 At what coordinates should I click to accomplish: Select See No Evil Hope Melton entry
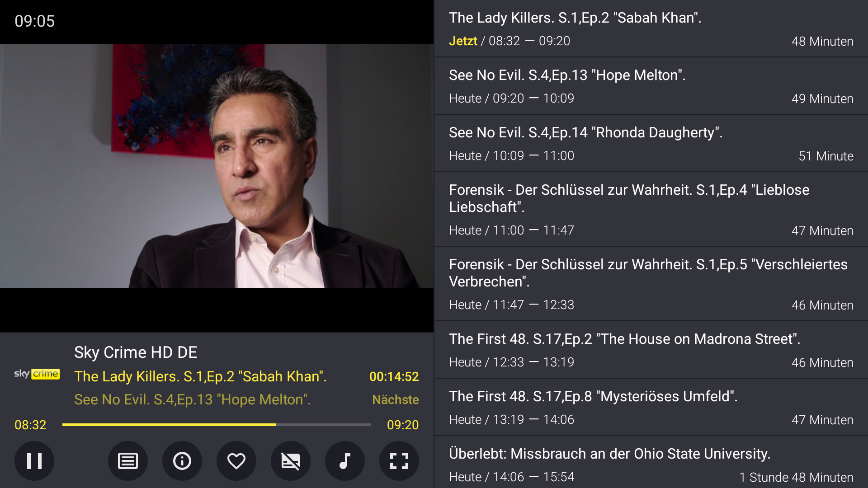[651, 86]
